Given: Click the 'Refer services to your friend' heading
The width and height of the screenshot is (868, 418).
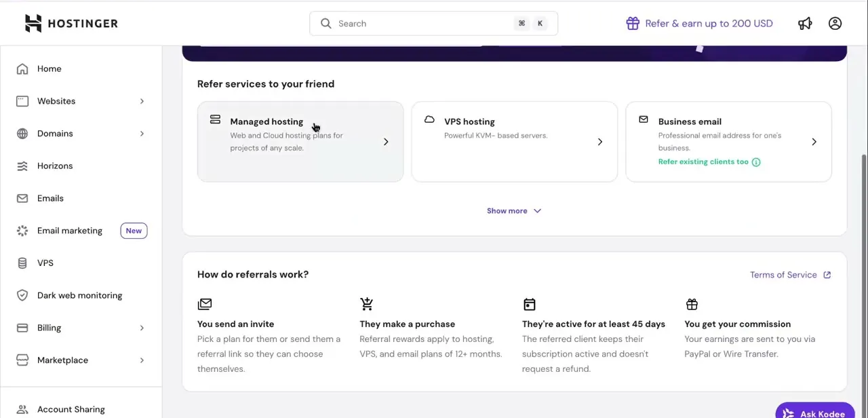Looking at the screenshot, I should (266, 84).
